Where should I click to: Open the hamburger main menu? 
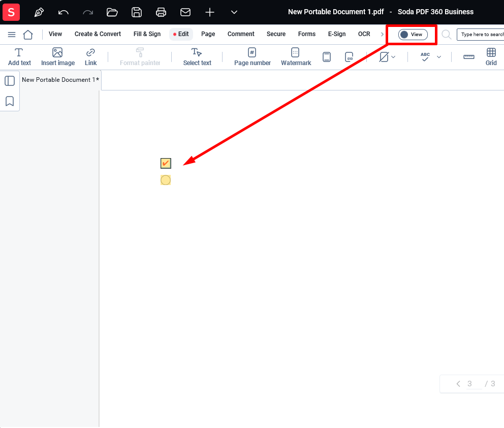(x=12, y=35)
